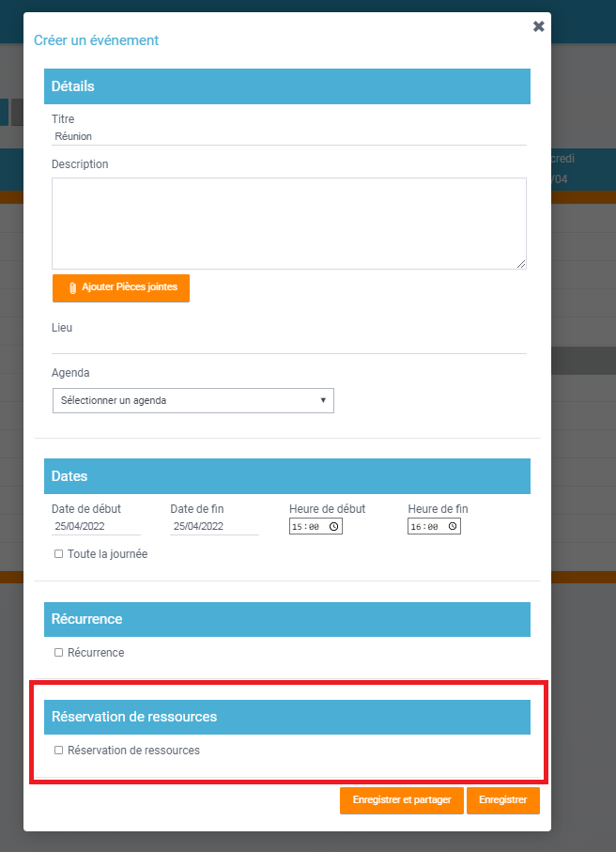Check the Réservation de ressources checkbox
This screenshot has width=616, height=852.
tap(59, 751)
